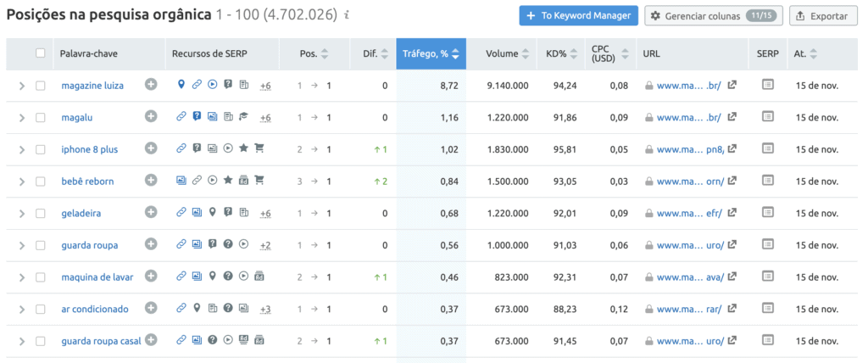Add iphone 8 plus via plus icon

151,148
